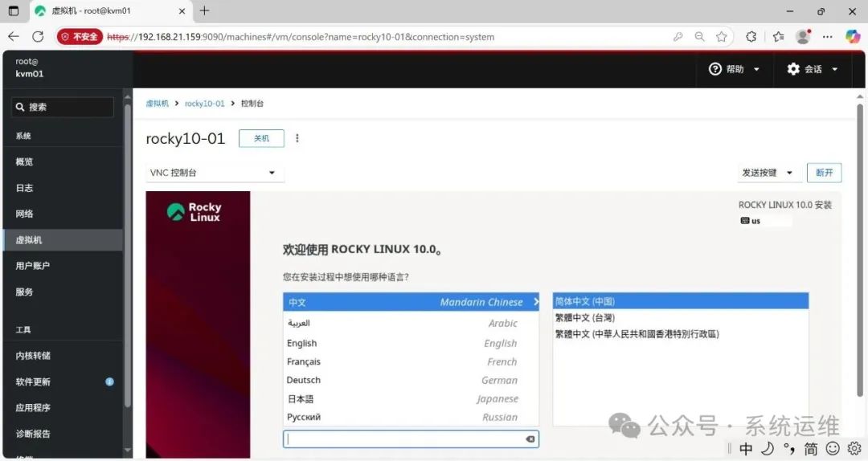
Task: Select Русский Russian language row
Action: (x=411, y=417)
